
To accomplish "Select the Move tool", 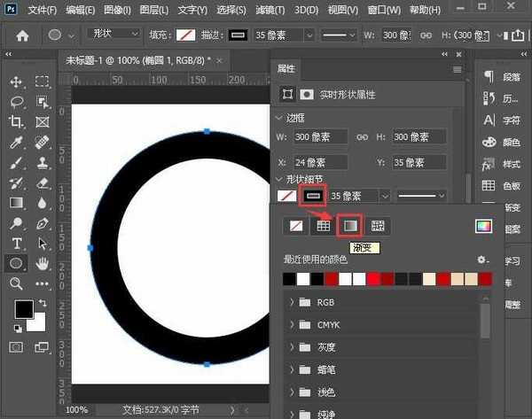I will pos(16,82).
